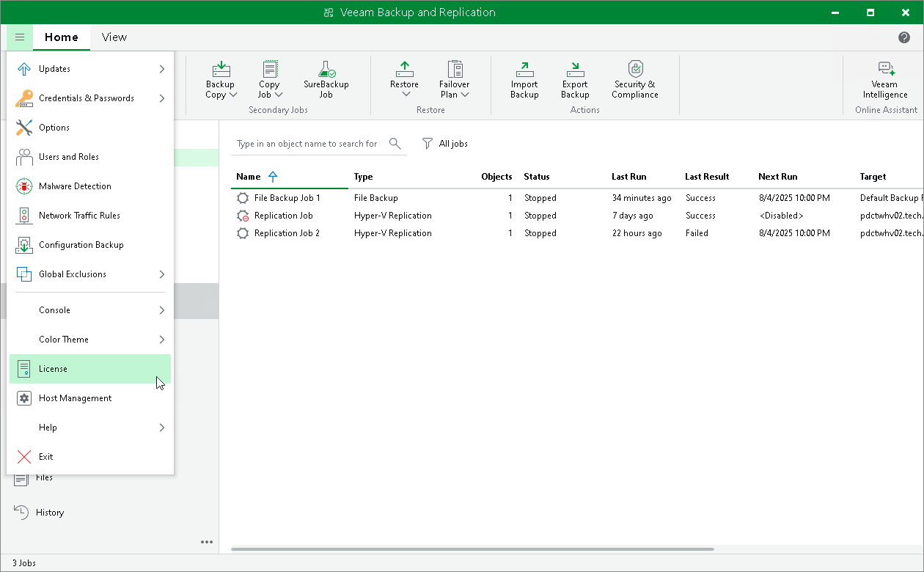Click the Exit menu entry
Viewport: 924px width, 572px height.
pyautogui.click(x=90, y=457)
